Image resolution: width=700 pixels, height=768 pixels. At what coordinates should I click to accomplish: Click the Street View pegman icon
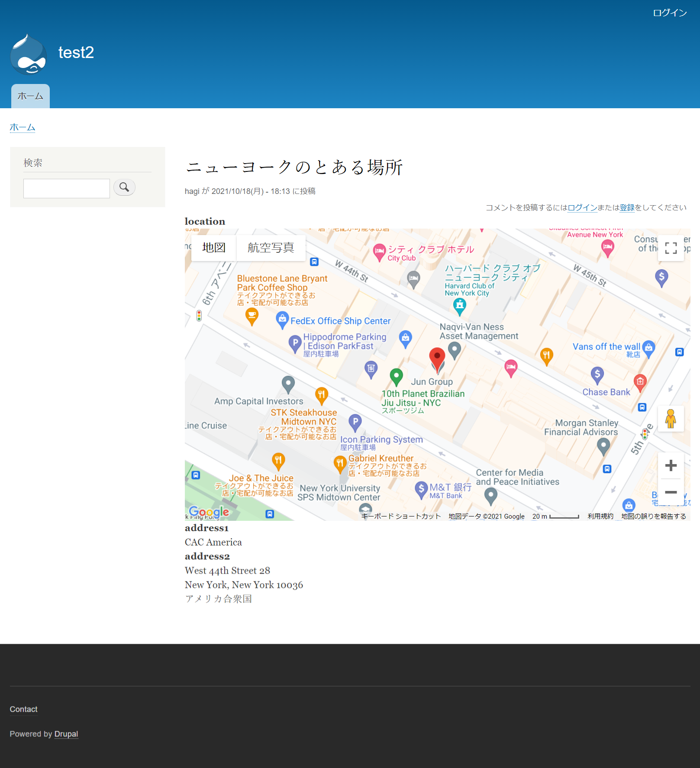[x=671, y=419]
